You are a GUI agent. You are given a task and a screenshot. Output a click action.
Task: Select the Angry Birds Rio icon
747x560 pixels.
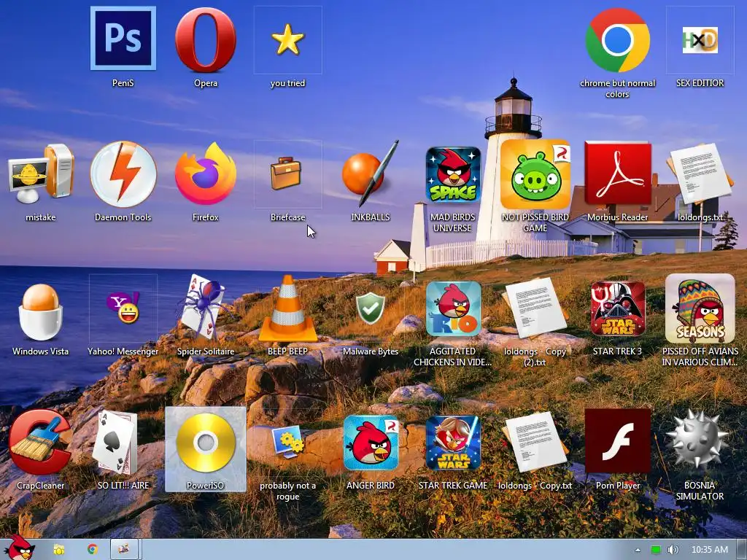[x=453, y=308]
